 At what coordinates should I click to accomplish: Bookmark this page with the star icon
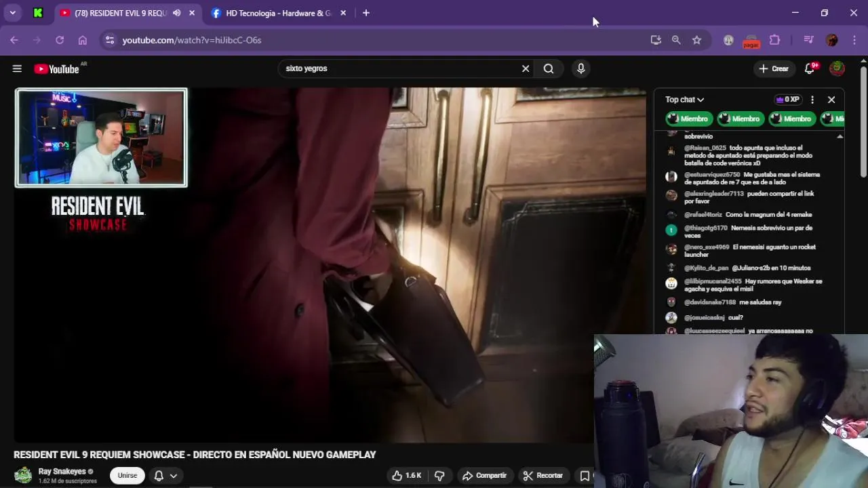pos(696,40)
